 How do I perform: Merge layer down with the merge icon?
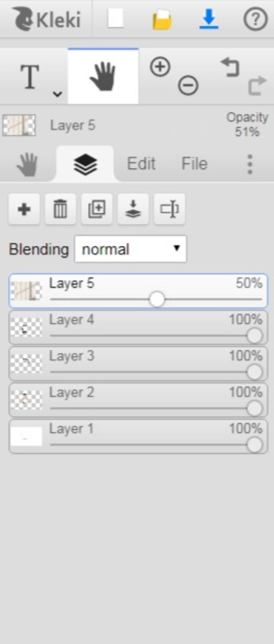click(x=133, y=209)
